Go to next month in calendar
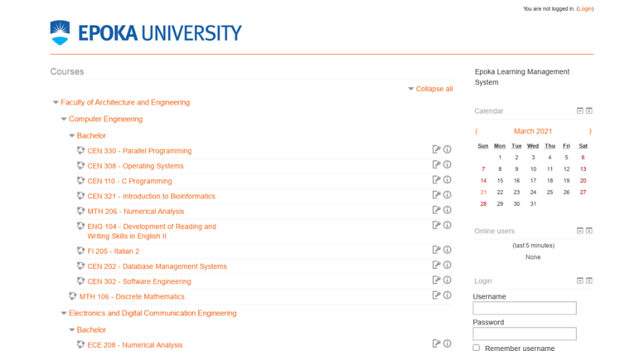The image size is (644, 351). 590,131
